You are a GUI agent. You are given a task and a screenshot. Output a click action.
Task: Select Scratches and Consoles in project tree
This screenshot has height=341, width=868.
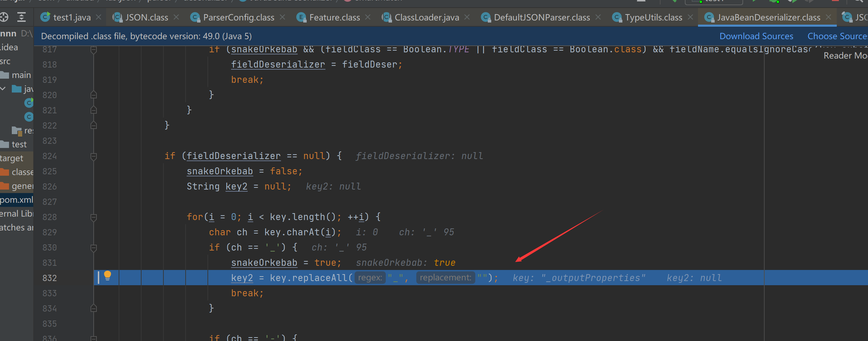click(17, 228)
